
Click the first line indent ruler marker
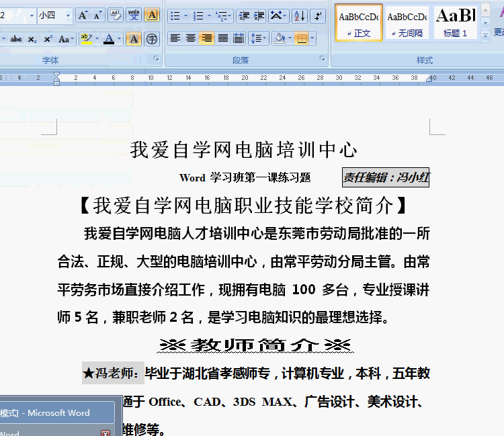56,75
